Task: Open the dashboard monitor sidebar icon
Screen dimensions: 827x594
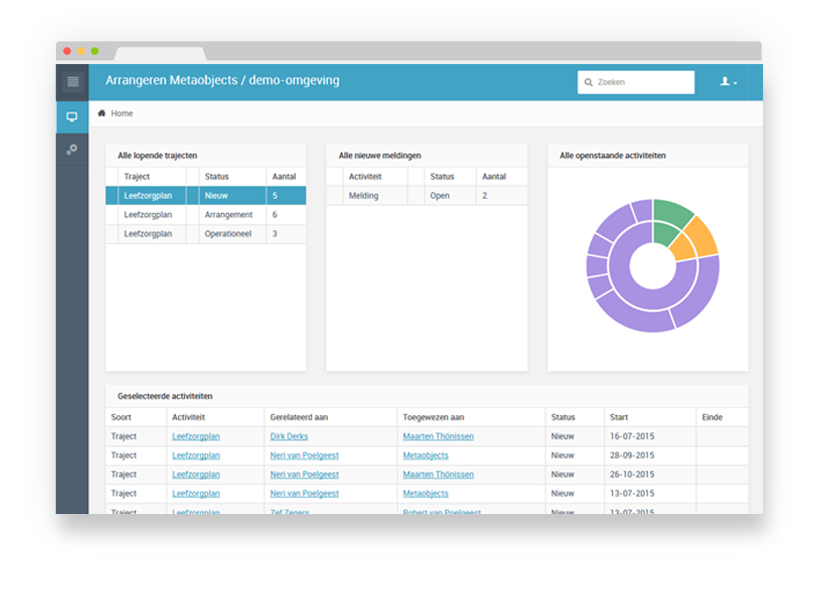Action: (x=72, y=117)
